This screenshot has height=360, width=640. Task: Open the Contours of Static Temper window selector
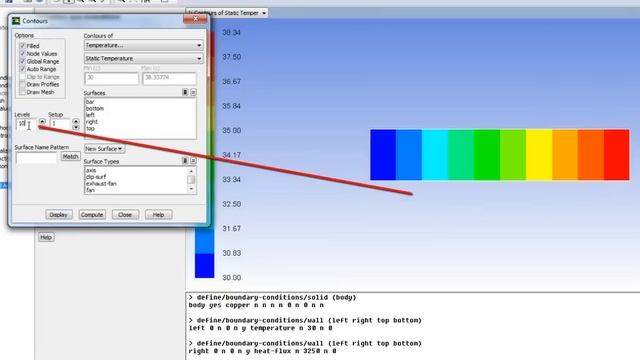click(227, 13)
